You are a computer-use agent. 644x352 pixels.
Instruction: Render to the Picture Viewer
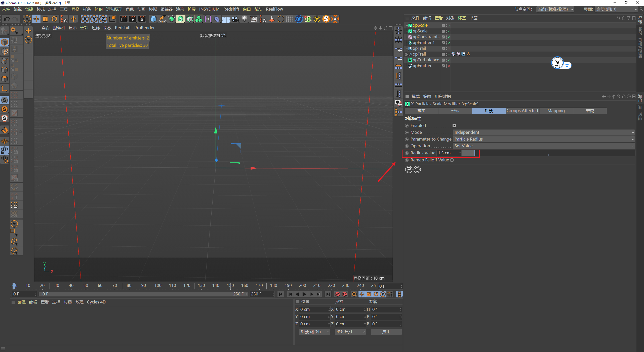[133, 19]
